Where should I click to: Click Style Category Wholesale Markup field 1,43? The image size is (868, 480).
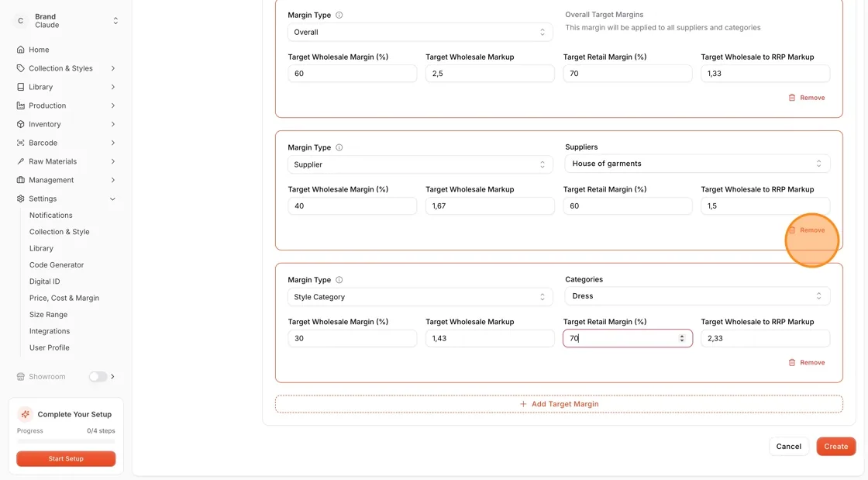(490, 338)
